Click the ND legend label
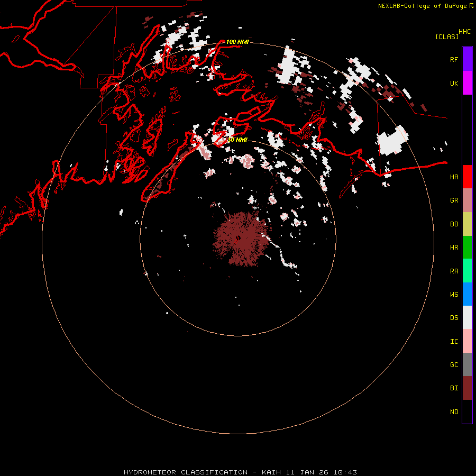This screenshot has width=476, height=476. click(x=454, y=411)
